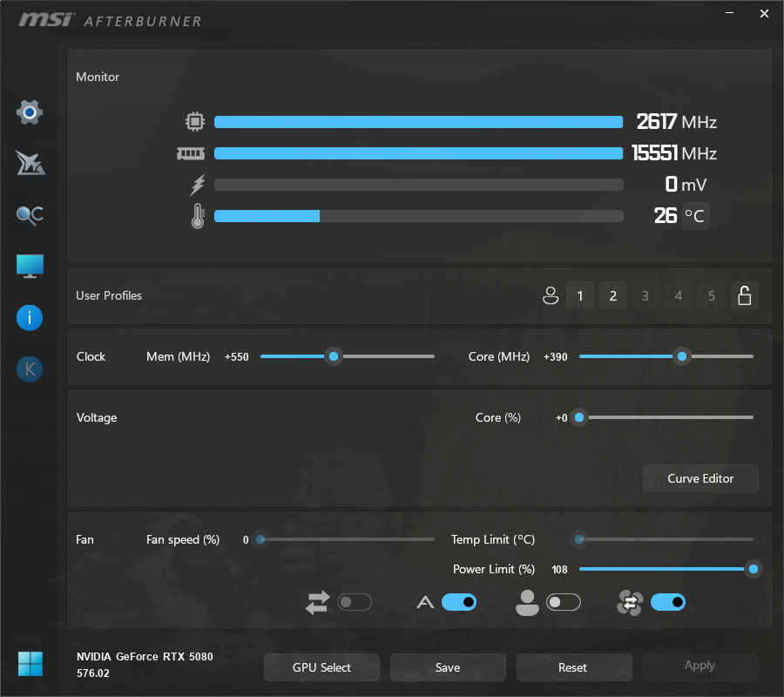Switch temperature unit with °C button
The image size is (784, 697).
(695, 215)
